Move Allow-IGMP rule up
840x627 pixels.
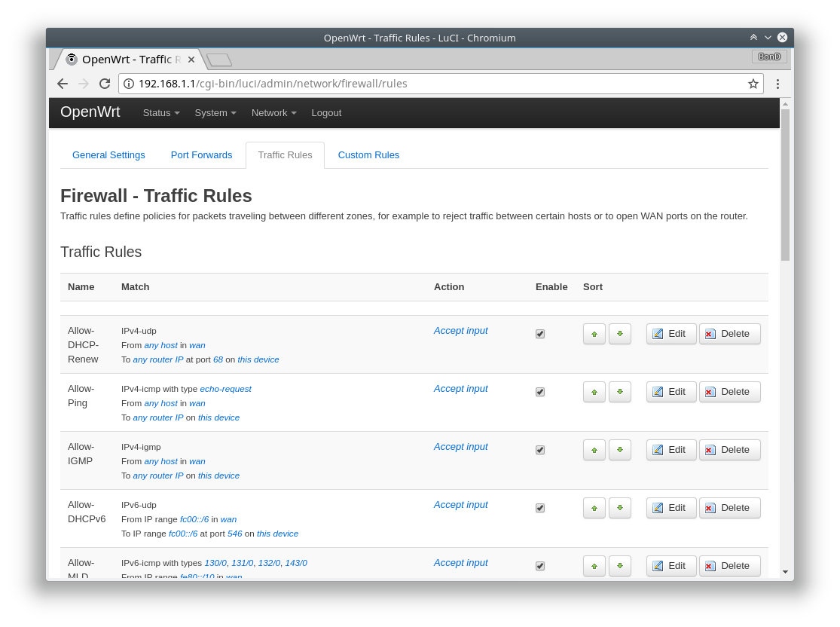click(x=594, y=450)
